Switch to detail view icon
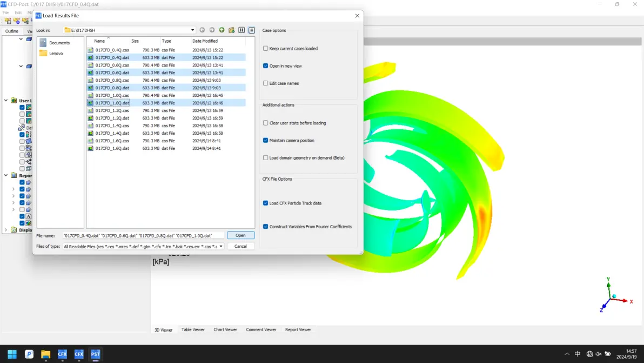644x363 pixels. coord(252,30)
